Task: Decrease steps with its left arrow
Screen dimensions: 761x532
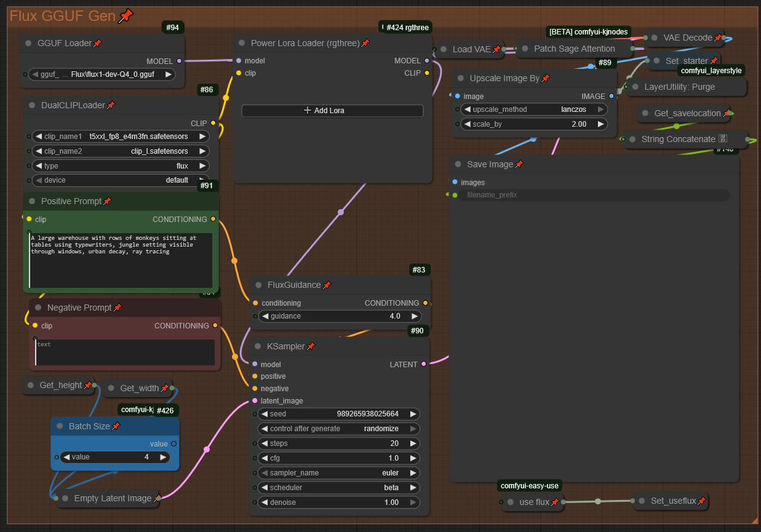Action: tap(263, 443)
